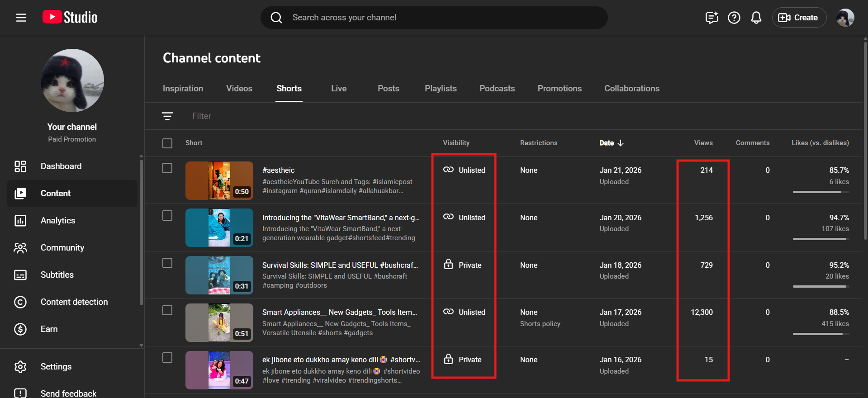Open visibility dropdown for the #aestheic short
The image size is (868, 398).
pyautogui.click(x=465, y=170)
